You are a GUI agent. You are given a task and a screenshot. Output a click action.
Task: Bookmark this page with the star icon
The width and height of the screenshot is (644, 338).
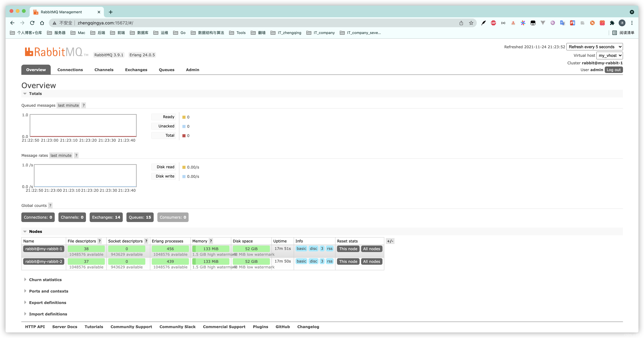[471, 23]
